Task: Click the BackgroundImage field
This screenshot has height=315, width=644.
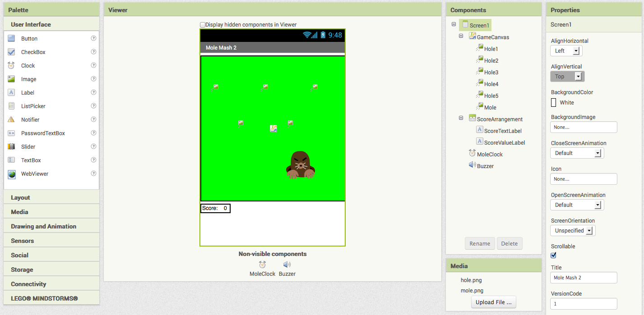Action: [584, 128]
